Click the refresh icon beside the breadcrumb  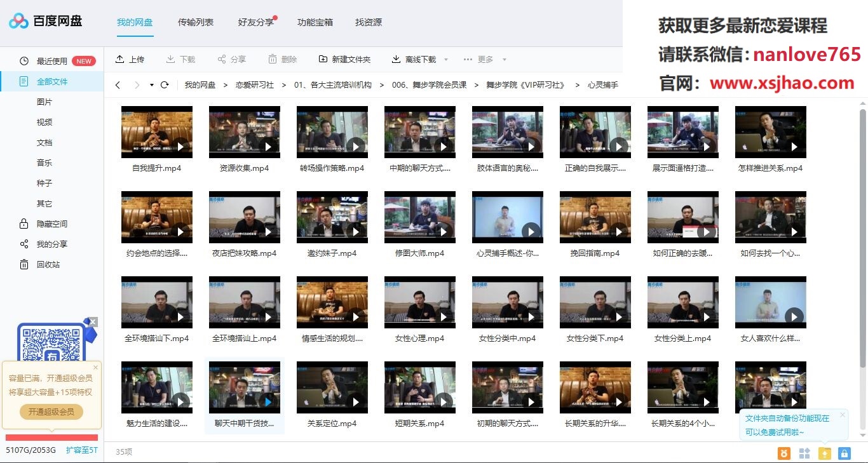click(x=165, y=85)
